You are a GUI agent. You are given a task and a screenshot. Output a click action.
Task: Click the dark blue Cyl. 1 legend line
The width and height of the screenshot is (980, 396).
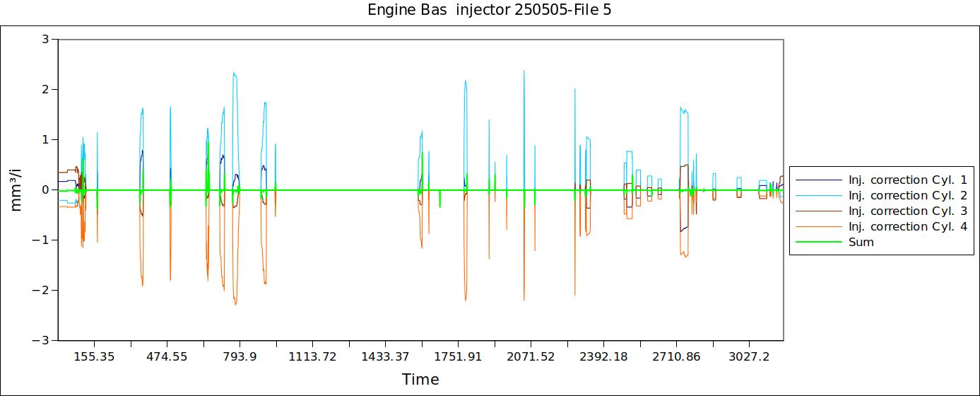(819, 180)
